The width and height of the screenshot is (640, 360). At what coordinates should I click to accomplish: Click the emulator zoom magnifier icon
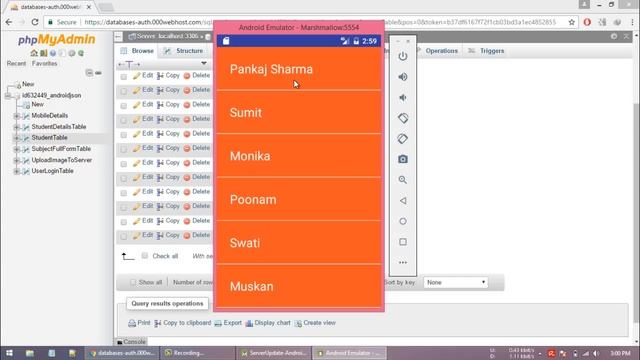click(x=402, y=180)
